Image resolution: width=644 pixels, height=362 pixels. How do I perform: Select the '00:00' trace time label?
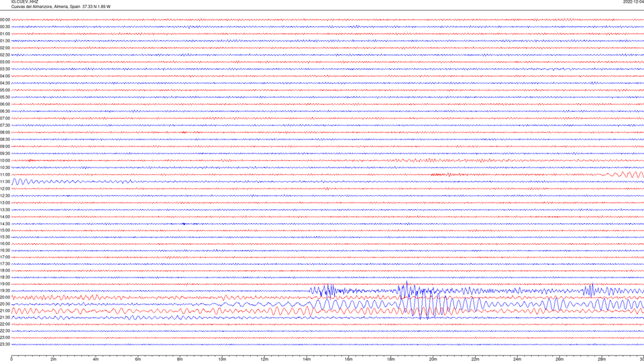click(x=5, y=19)
